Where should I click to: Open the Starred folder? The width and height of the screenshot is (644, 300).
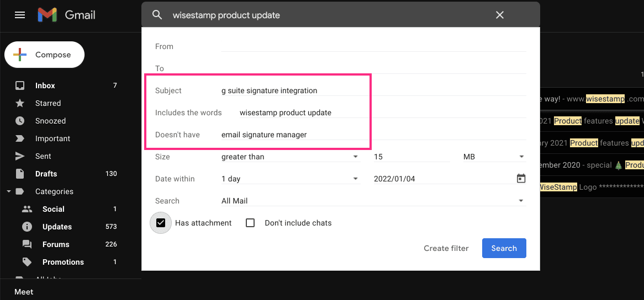click(48, 103)
